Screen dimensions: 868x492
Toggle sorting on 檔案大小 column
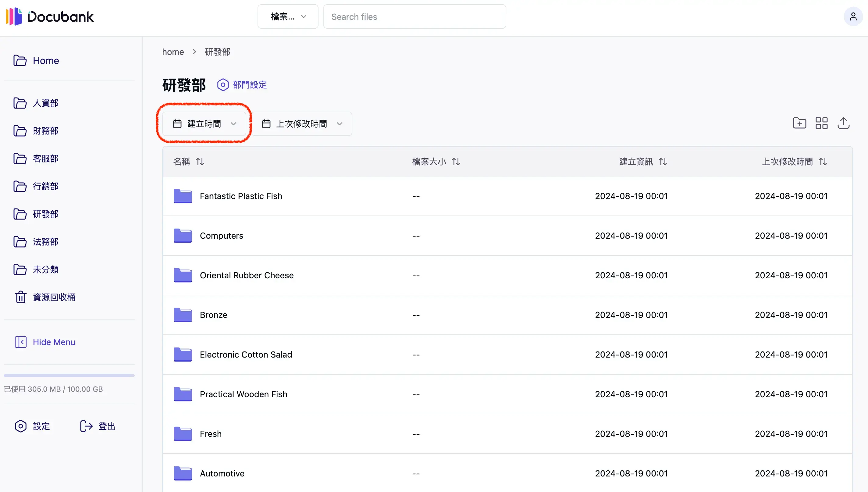click(456, 162)
